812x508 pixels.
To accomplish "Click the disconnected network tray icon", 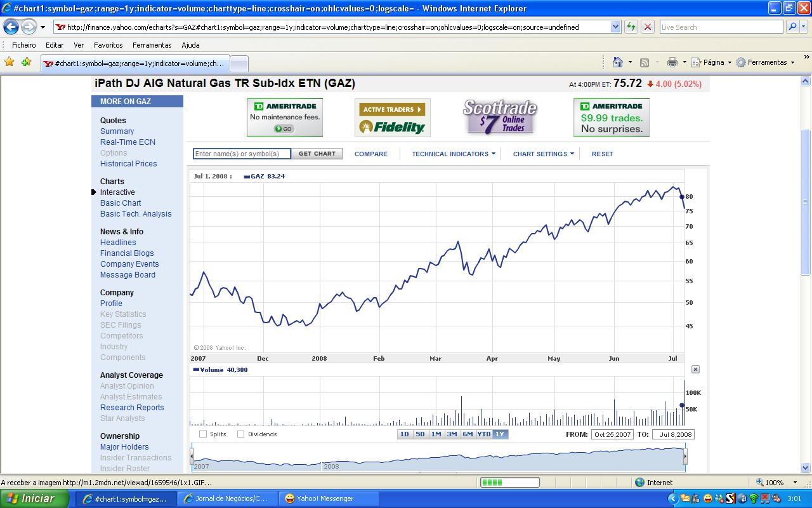I will 765,498.
